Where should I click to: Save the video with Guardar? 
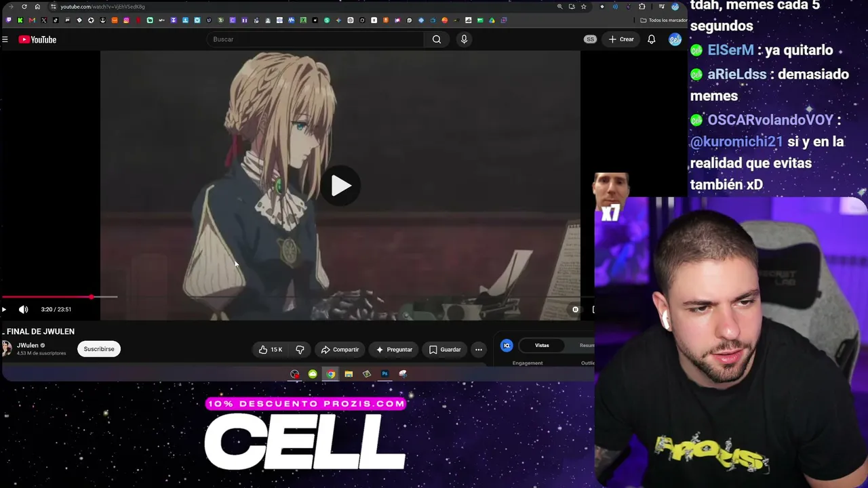445,350
